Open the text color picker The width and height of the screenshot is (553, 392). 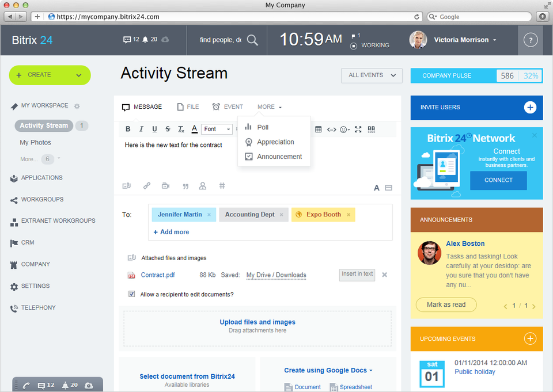pos(195,130)
